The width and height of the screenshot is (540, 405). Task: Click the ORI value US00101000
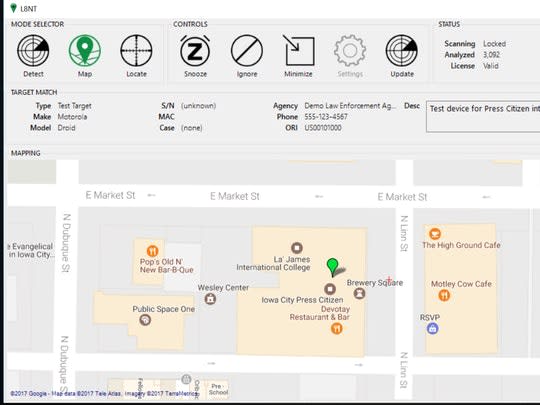coord(323,128)
